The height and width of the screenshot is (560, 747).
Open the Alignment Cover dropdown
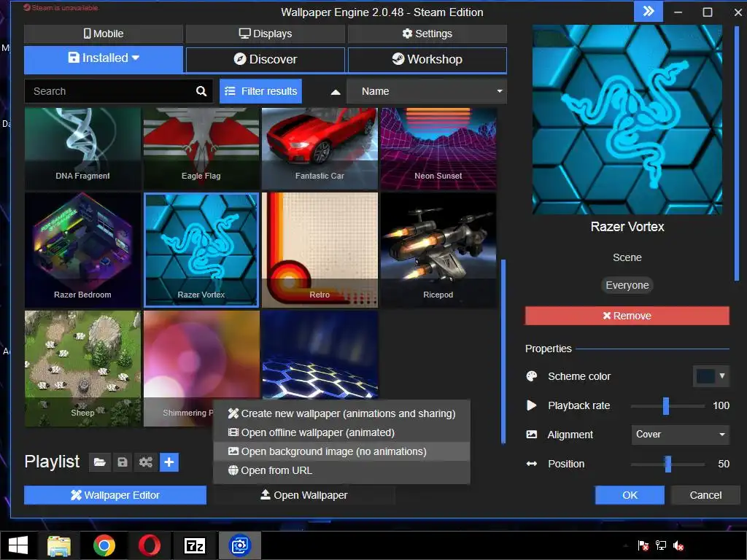681,435
